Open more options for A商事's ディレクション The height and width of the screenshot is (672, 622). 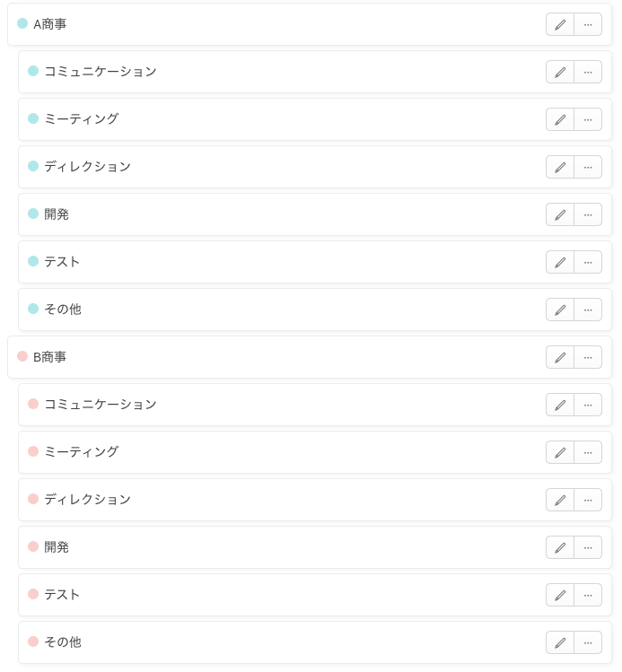coord(588,167)
